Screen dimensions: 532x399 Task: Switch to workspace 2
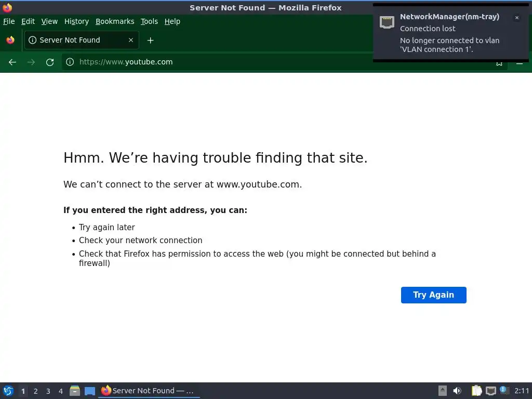36,391
